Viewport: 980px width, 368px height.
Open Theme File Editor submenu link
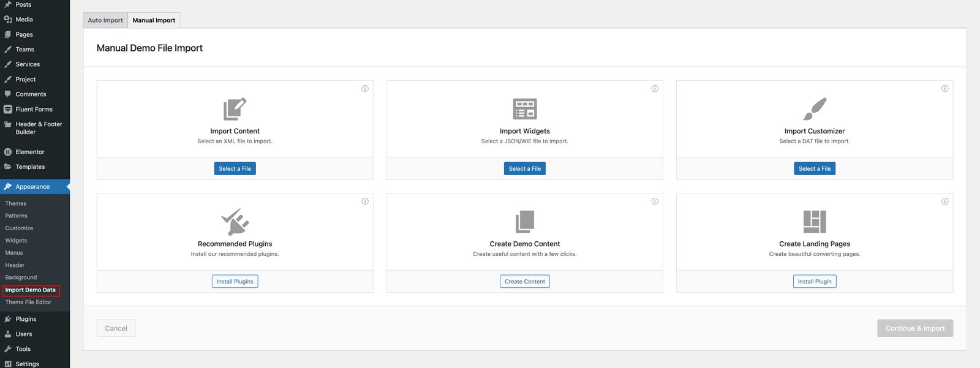(x=28, y=302)
